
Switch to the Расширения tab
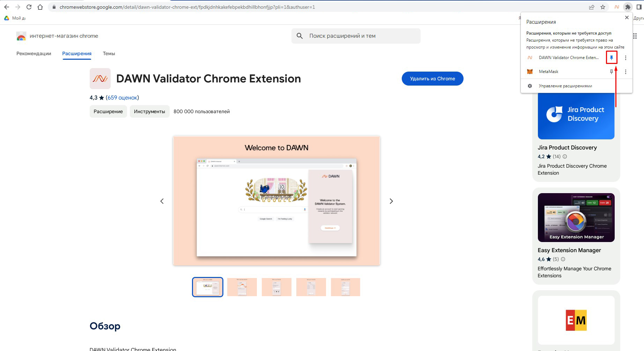tap(77, 53)
